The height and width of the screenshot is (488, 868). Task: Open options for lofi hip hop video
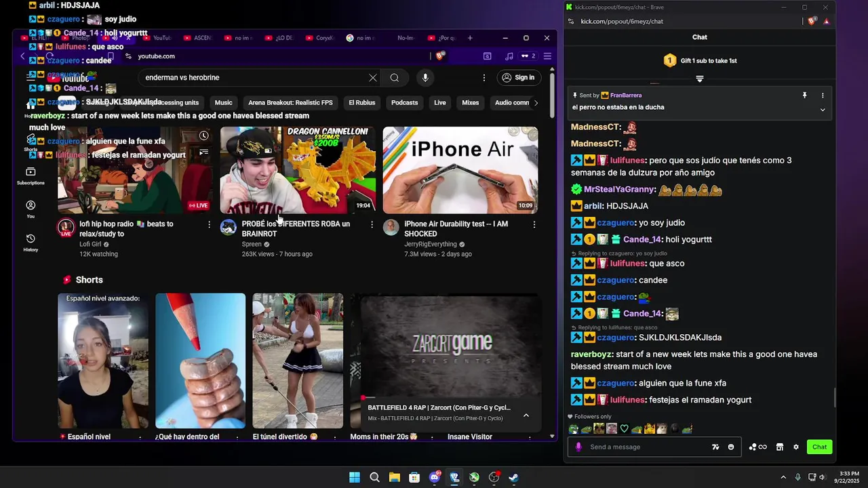[209, 224]
